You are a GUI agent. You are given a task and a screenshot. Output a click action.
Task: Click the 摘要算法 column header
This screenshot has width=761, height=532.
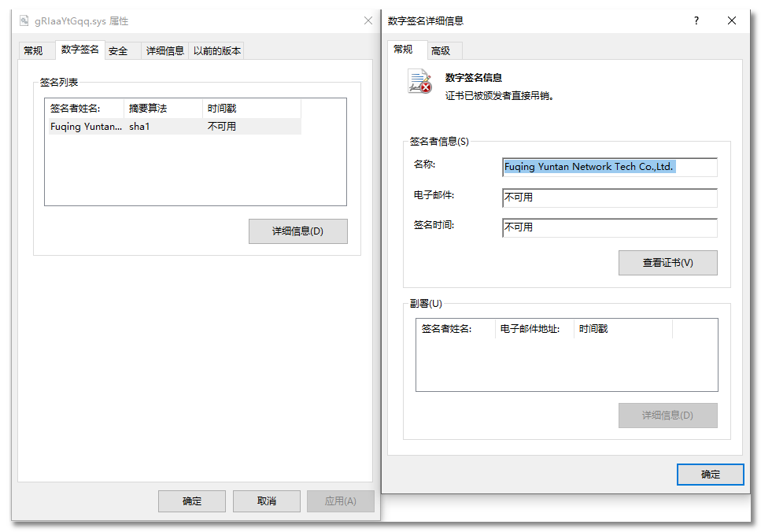pyautogui.click(x=162, y=109)
